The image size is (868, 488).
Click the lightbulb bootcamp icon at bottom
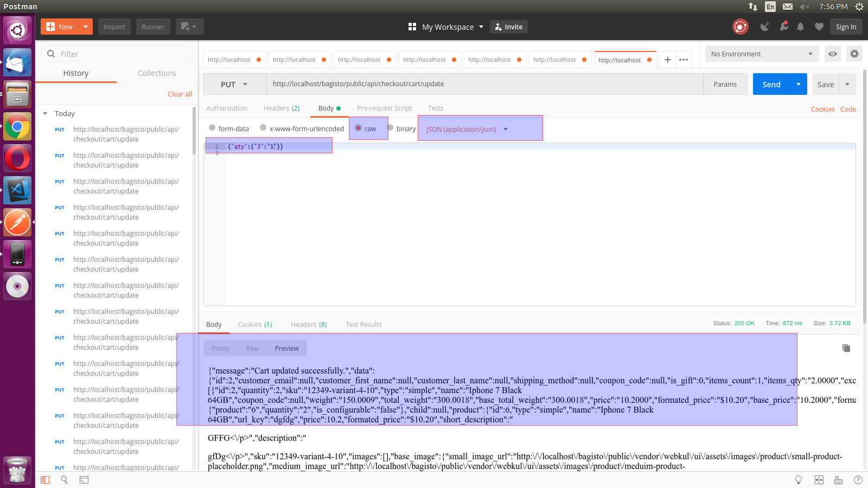click(x=799, y=480)
